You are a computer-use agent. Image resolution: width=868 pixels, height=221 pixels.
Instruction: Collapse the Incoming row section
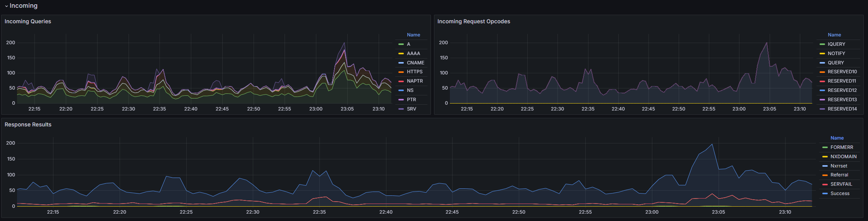click(x=21, y=6)
